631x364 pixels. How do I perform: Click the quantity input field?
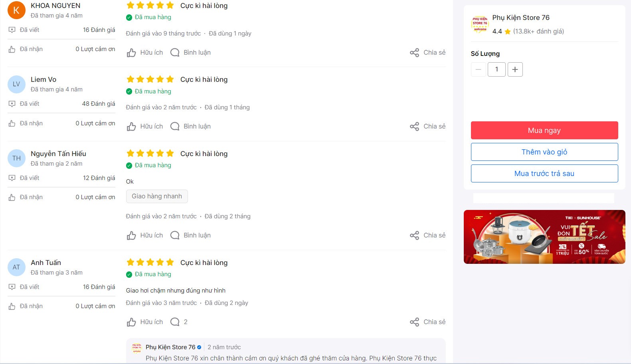point(497,69)
